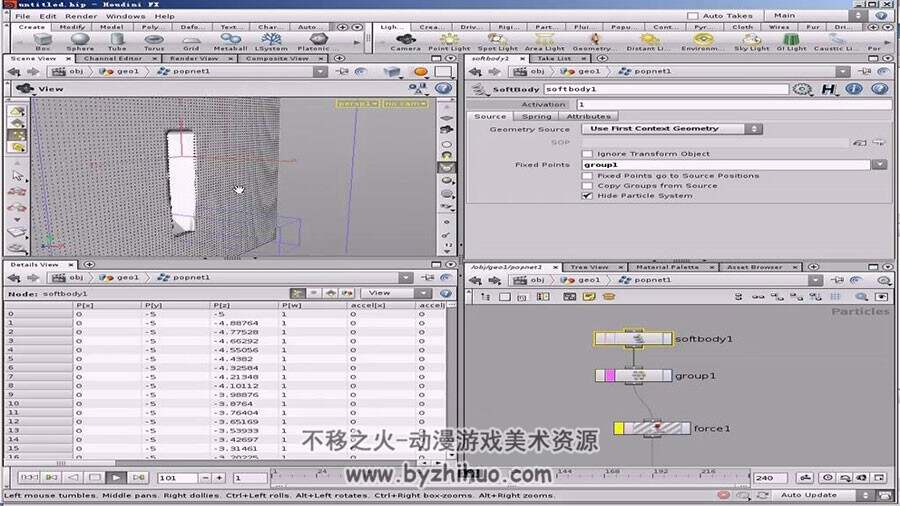The height and width of the screenshot is (506, 900).
Task: Open the Main desktop dropdown
Action: [x=817, y=16]
